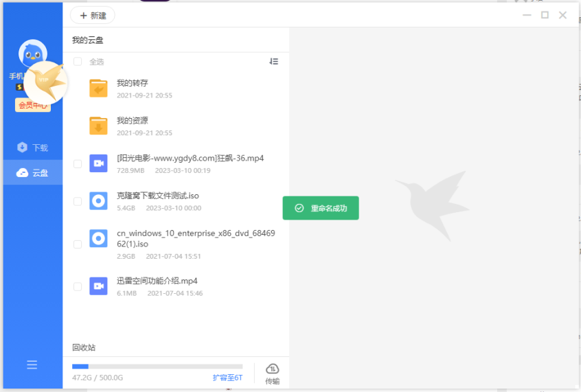This screenshot has width=581, height=392.
Task: Click the 我的云盘 heading
Action: (87, 40)
